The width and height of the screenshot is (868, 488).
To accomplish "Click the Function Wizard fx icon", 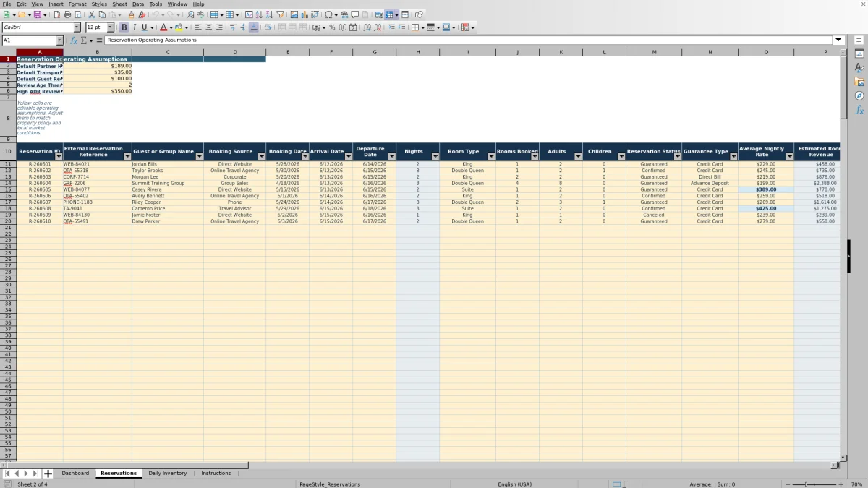I will [x=74, y=40].
